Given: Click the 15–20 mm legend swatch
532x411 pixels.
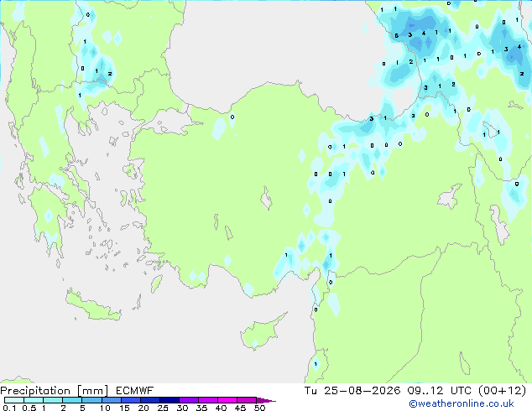Looking at the screenshot, I should (x=130, y=400).
